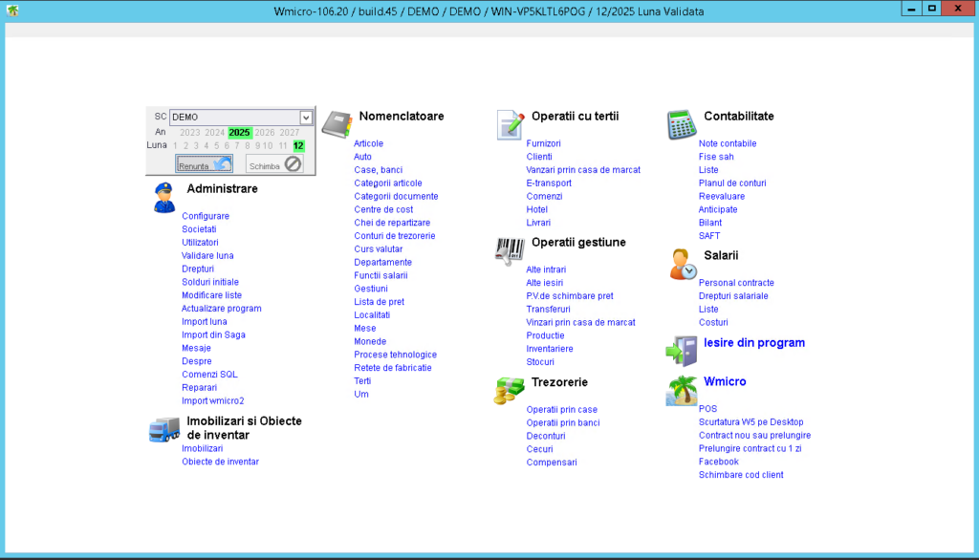Click the DEMO company field
The width and height of the screenshot is (979, 560).
coord(234,118)
